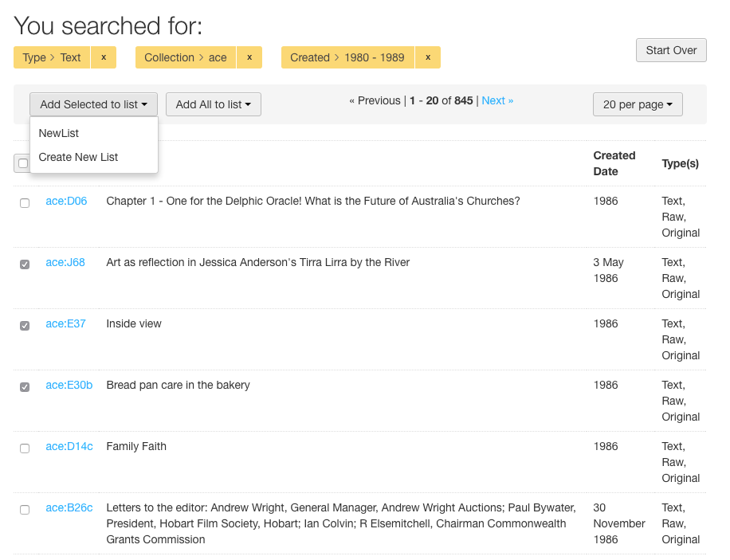Image resolution: width=730 pixels, height=560 pixels.
Task: Deselect the ace:E30b checkbox
Action: tap(25, 387)
